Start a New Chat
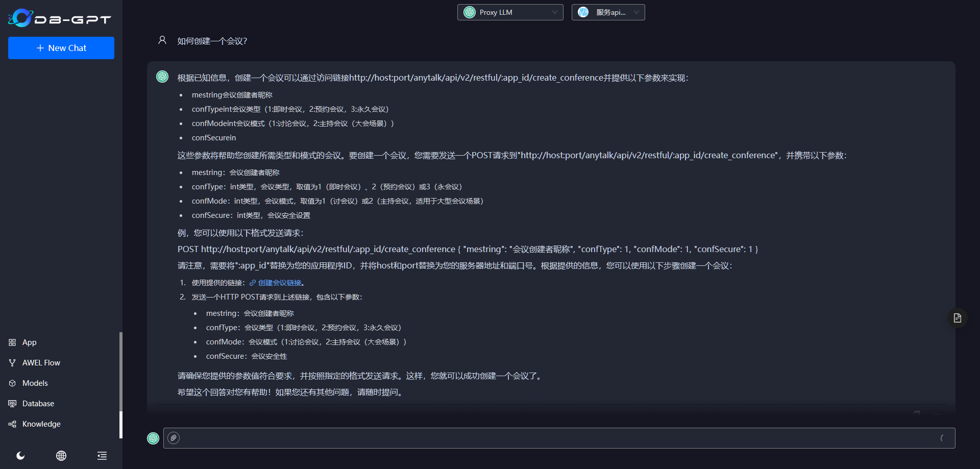This screenshot has height=469, width=980. point(61,48)
